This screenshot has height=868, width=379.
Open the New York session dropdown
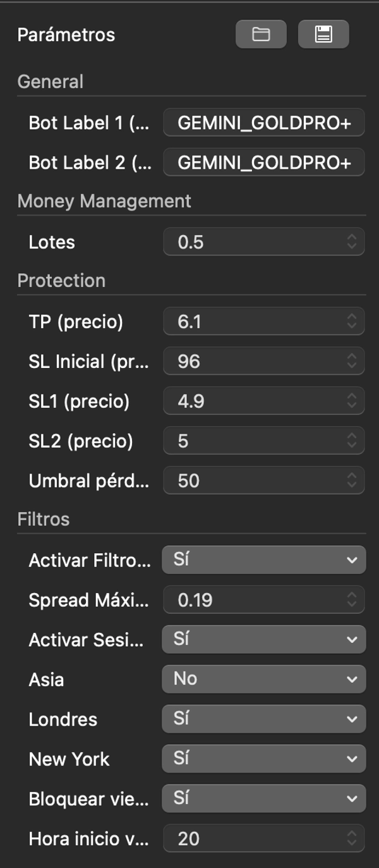(x=263, y=759)
